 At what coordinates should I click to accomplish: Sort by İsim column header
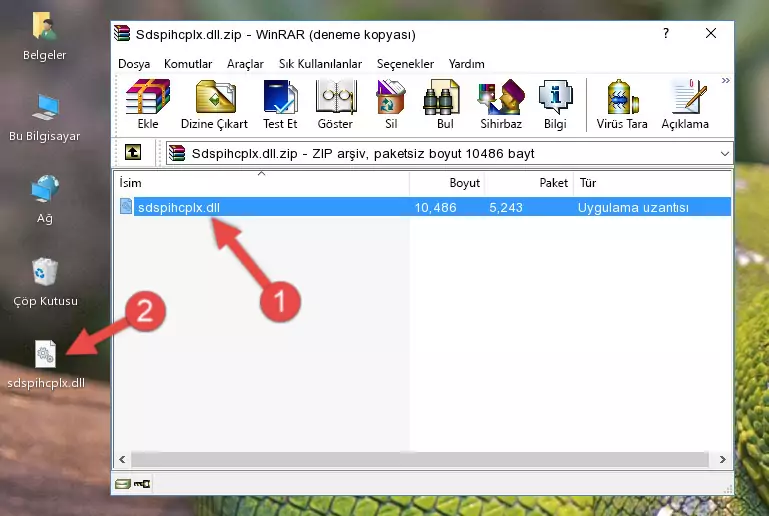(262, 182)
